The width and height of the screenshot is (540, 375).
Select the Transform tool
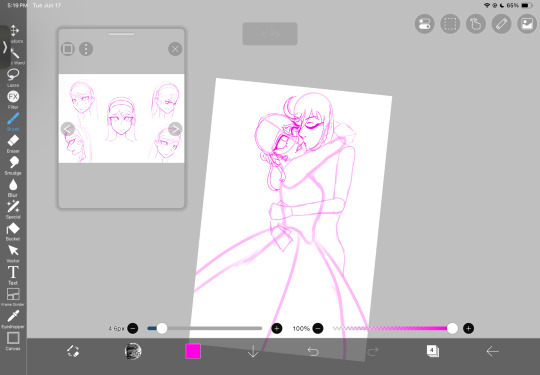coord(13,34)
